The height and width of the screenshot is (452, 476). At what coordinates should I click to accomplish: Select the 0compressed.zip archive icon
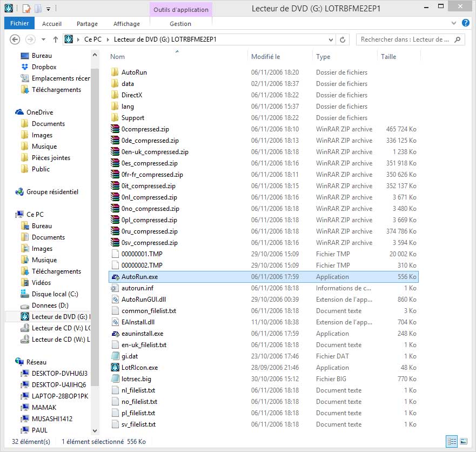[x=115, y=129]
